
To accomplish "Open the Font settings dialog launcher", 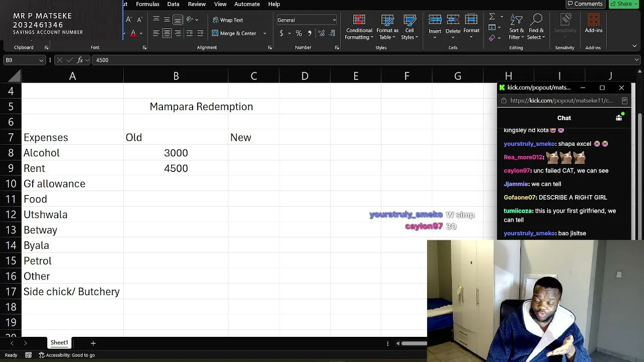I will tap(144, 48).
